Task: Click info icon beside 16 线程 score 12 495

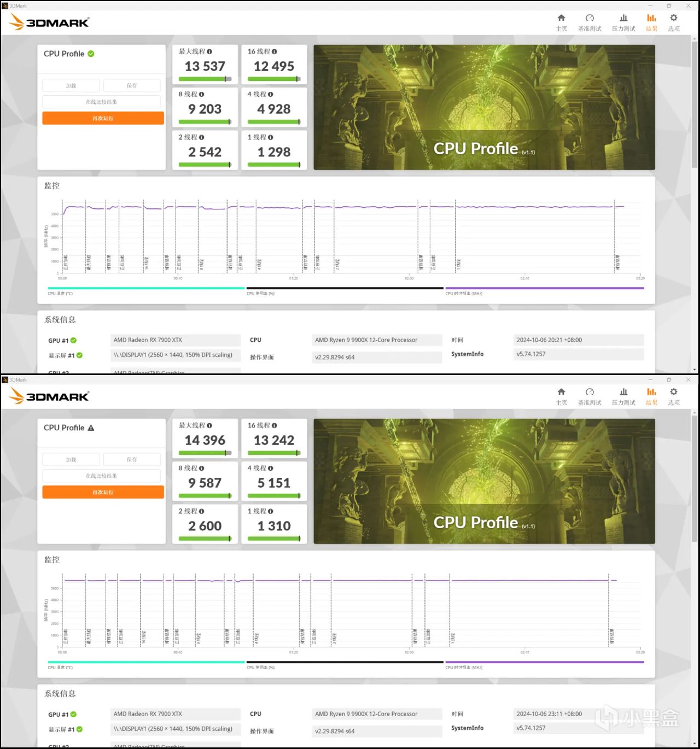Action: 275,51
